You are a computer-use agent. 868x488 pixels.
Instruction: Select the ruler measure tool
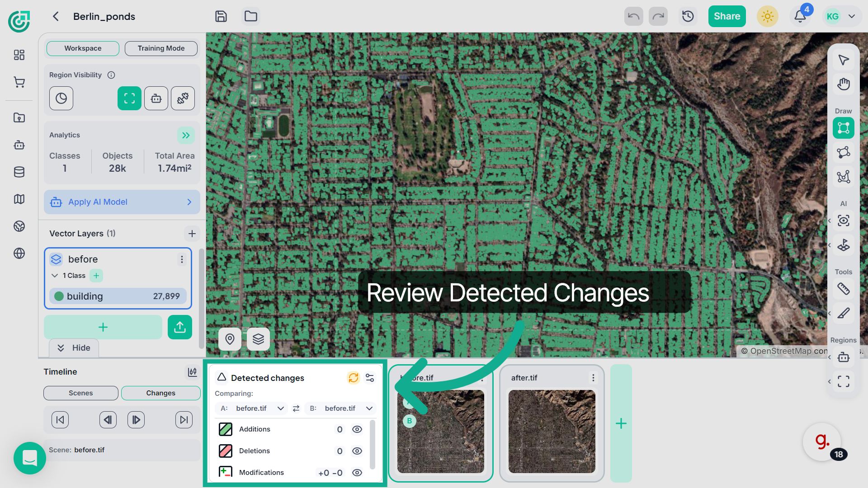844,289
